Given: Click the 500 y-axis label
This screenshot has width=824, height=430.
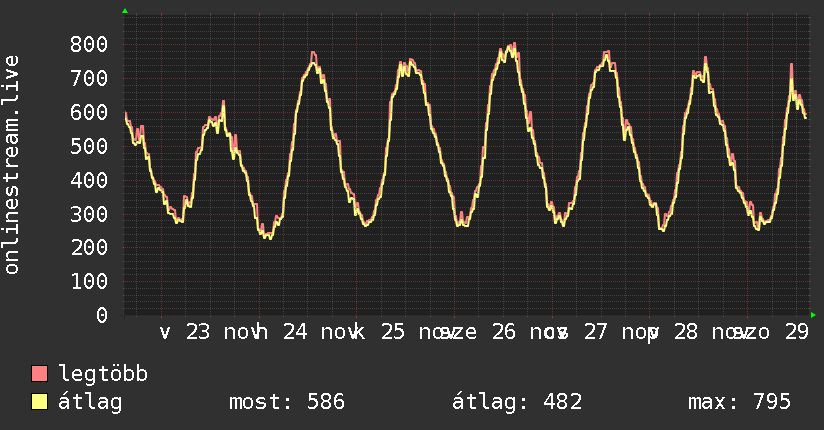Looking at the screenshot, I should pos(89,146).
